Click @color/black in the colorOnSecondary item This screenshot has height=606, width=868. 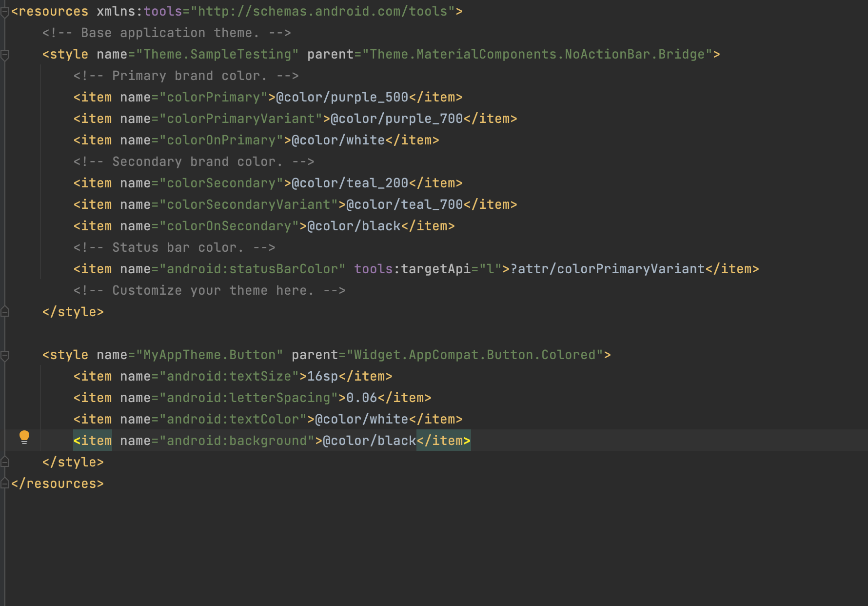pos(354,226)
